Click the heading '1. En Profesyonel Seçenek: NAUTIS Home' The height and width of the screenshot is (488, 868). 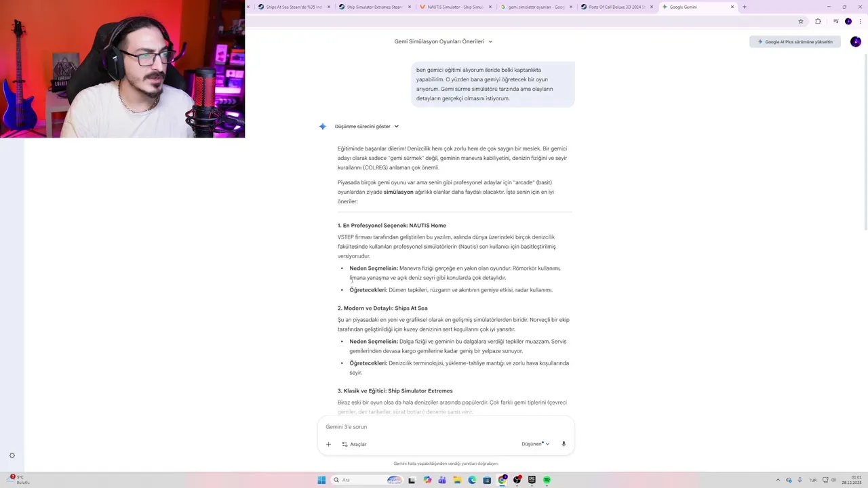coord(392,226)
